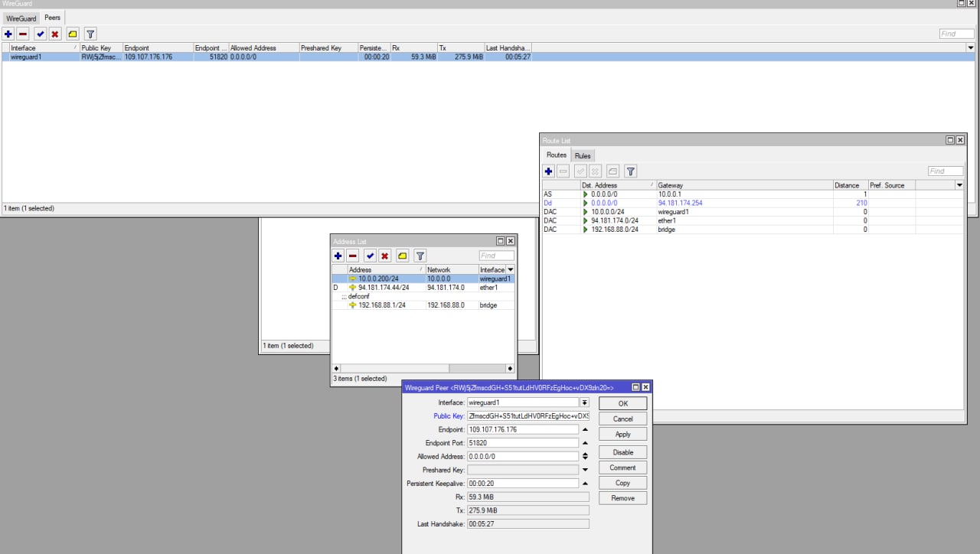Sort routes by Dst. Address column header
Viewport: 980px width, 554px height.
click(x=618, y=185)
